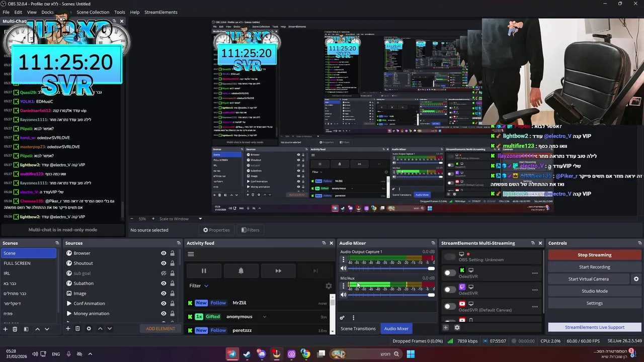
Task: Click ADD ELEMENT button in Sources
Action: coord(160,329)
